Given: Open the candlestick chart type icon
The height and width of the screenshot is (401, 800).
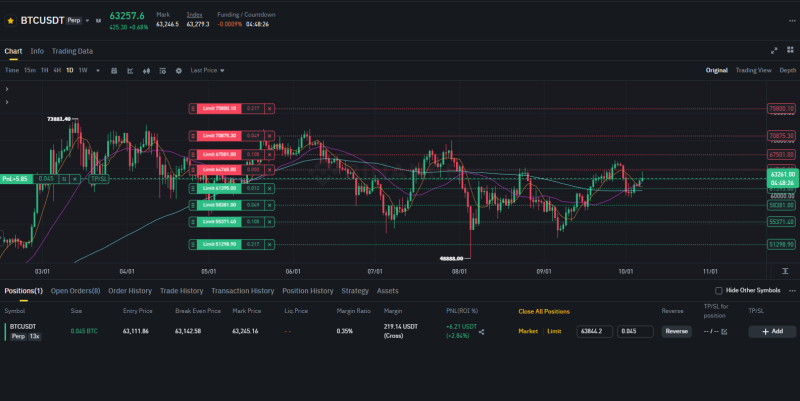Looking at the screenshot, I should tap(146, 71).
